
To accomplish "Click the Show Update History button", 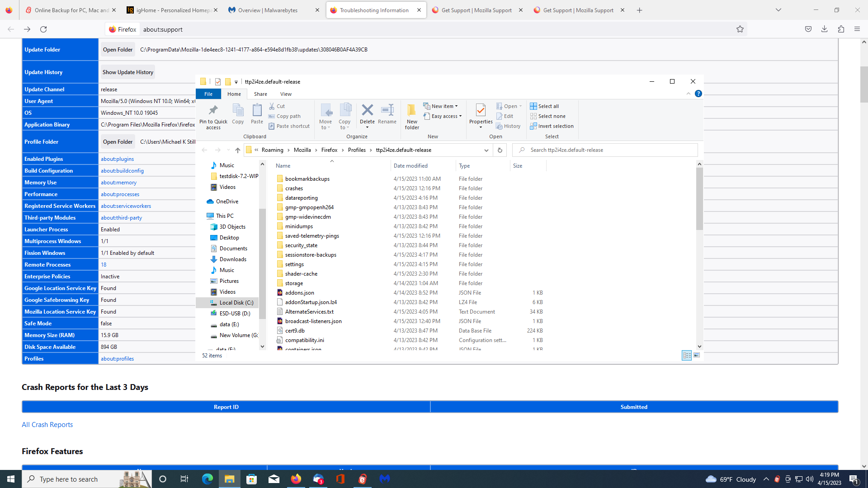I will click(127, 72).
